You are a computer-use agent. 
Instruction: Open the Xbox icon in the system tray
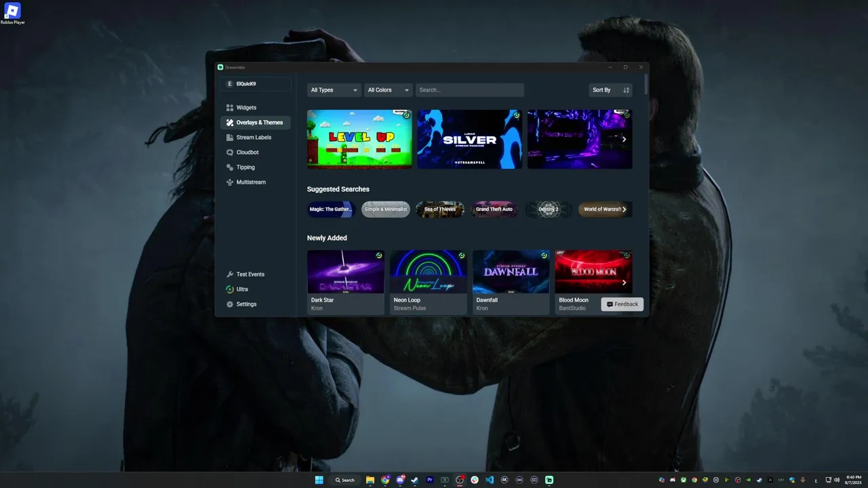tap(684, 480)
